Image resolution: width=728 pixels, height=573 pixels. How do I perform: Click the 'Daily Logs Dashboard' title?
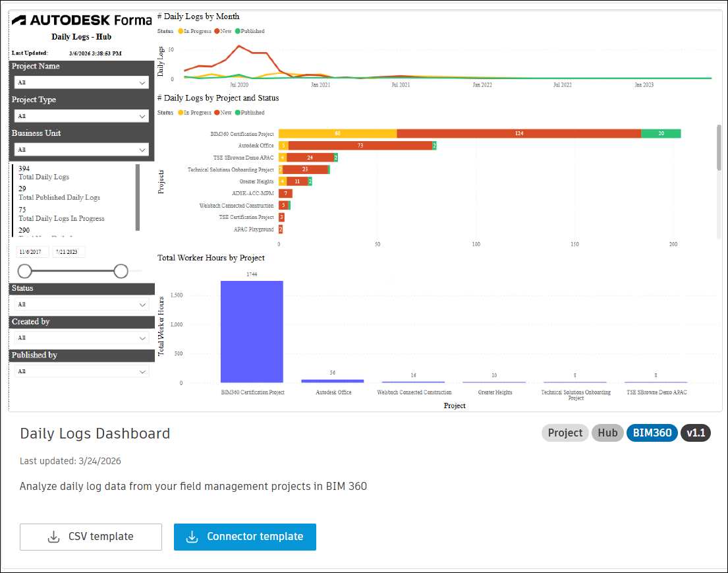[95, 434]
